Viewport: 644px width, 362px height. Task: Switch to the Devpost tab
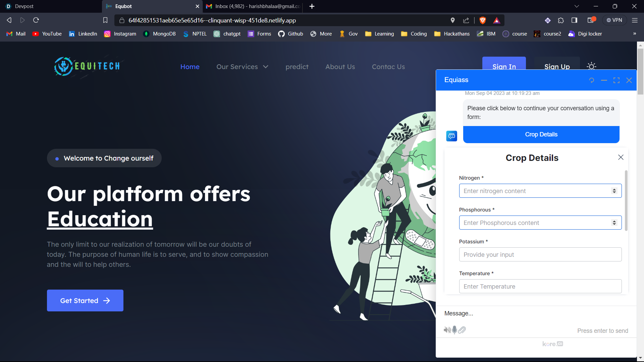(24, 6)
